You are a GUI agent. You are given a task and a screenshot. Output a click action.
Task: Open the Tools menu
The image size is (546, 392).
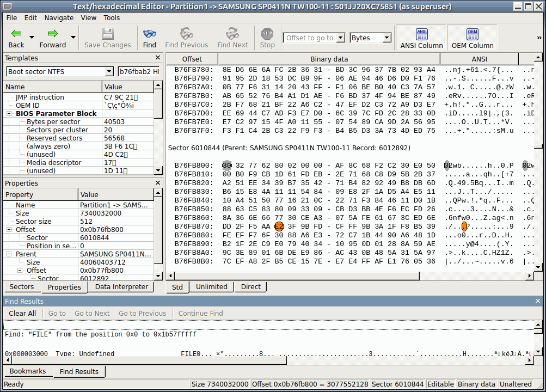click(112, 18)
